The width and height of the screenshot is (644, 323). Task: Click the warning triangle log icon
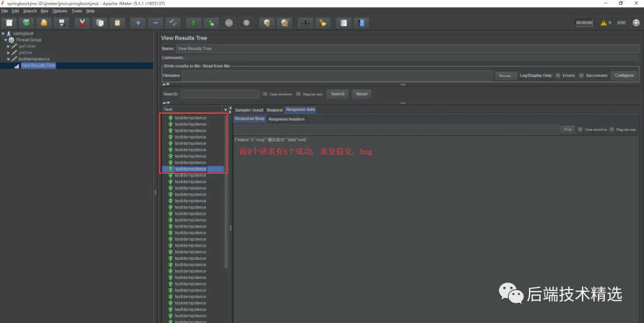click(x=603, y=23)
